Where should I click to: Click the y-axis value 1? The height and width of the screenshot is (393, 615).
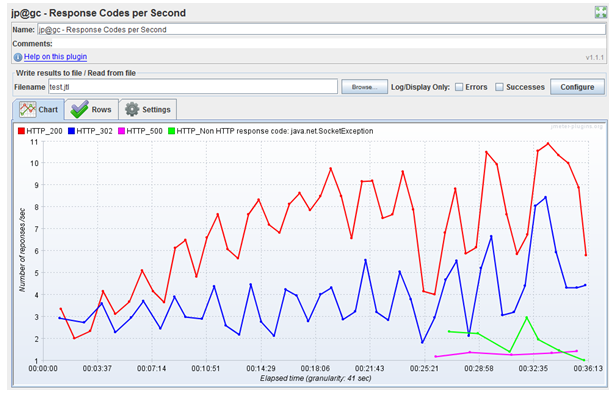click(x=36, y=361)
